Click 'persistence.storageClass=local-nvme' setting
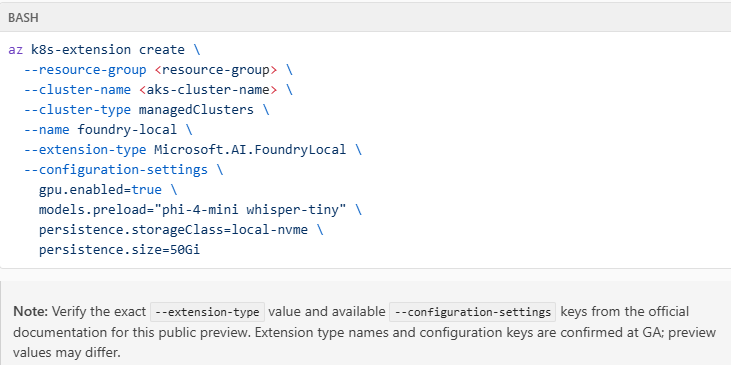Screen dimensions: 731x365 (x=173, y=230)
